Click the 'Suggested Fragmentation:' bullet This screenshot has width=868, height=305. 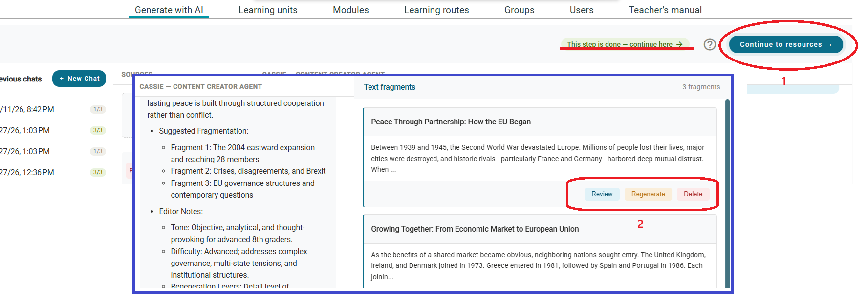pos(203,131)
